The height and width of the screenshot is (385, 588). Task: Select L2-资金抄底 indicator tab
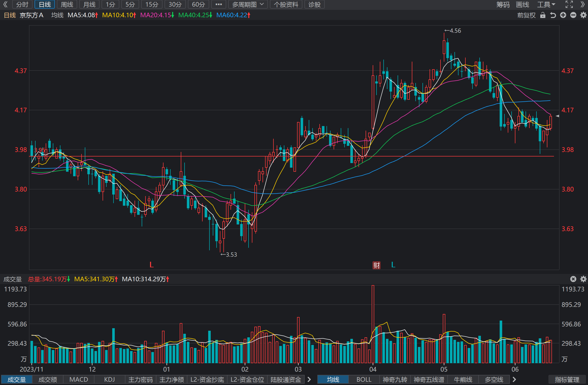coord(207,380)
